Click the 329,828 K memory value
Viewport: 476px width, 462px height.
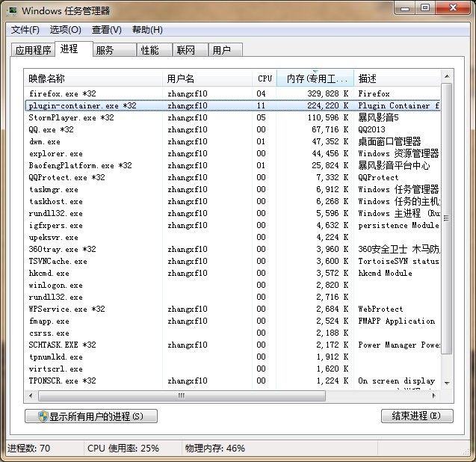click(x=327, y=93)
